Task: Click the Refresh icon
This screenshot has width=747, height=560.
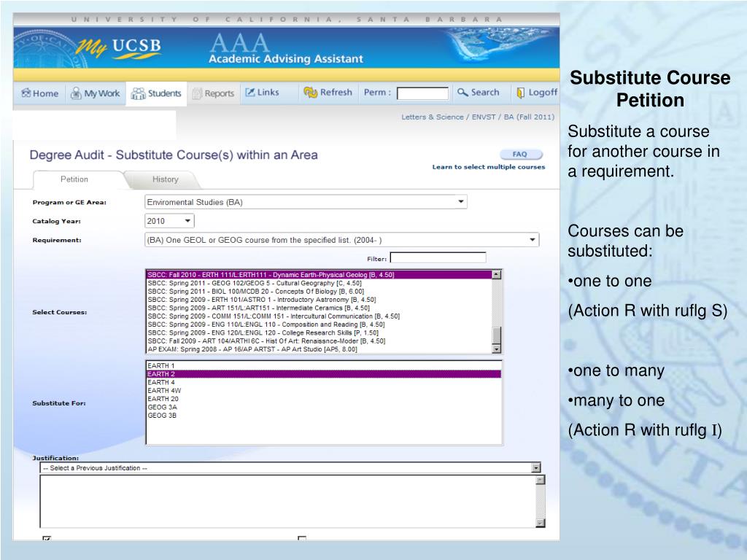Action: tap(311, 93)
